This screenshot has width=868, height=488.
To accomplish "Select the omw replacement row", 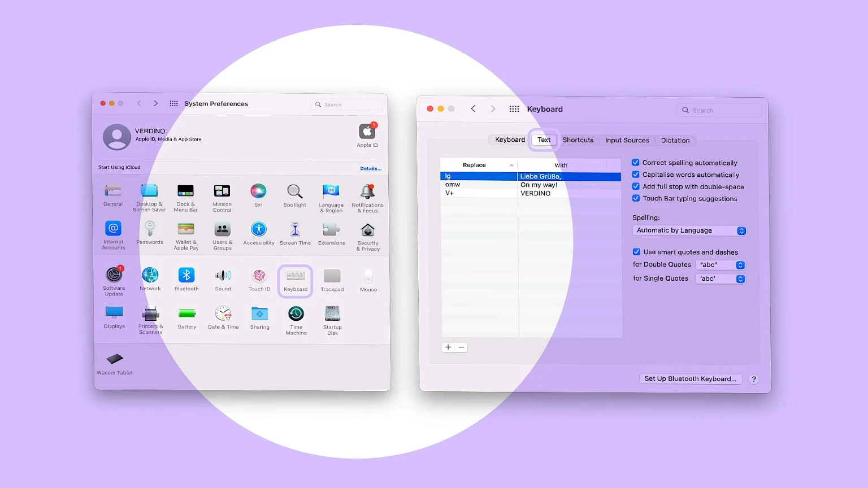I will pos(531,185).
